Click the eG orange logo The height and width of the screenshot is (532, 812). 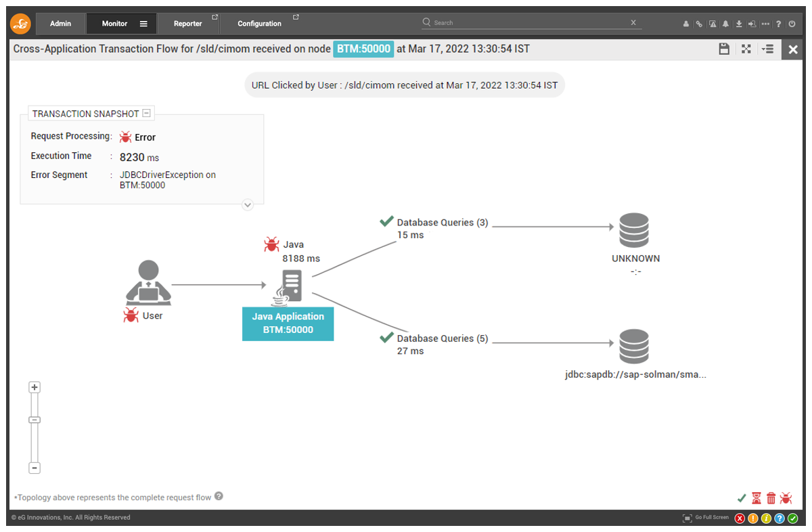[x=22, y=24]
